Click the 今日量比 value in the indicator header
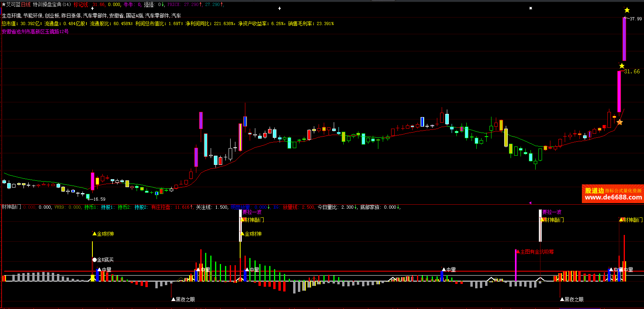 coord(347,207)
